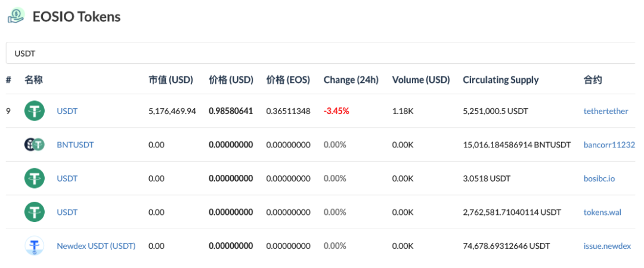Click the Tether icon in the tethertether row

(35, 111)
